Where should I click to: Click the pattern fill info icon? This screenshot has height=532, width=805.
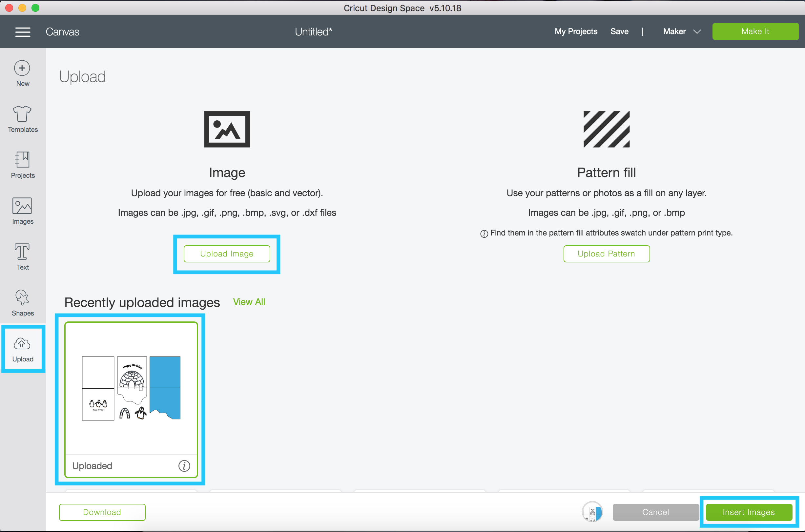coord(484,234)
